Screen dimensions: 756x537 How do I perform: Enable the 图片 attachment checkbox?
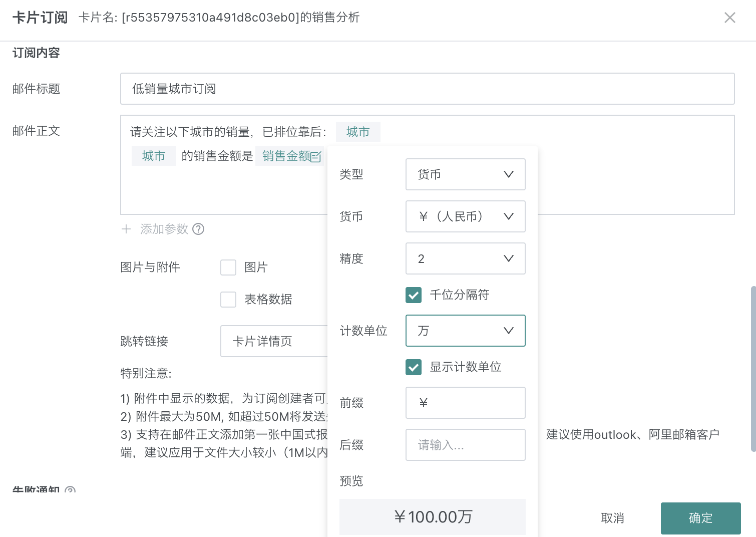228,267
